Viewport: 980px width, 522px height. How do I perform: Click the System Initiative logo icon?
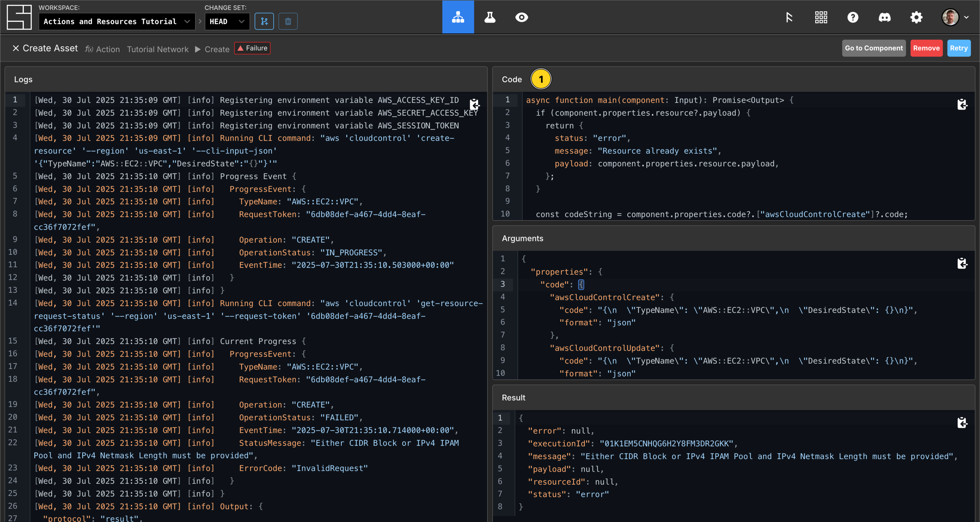click(19, 17)
